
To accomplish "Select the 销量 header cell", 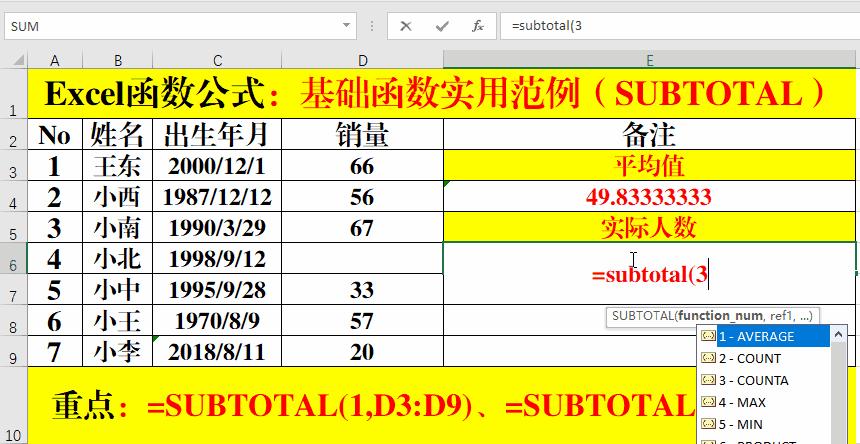I will (362, 134).
